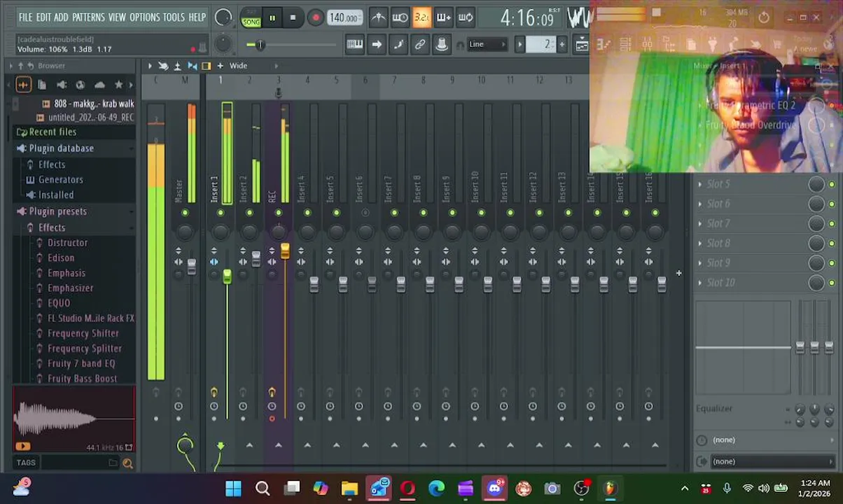Play the sample preview via orange icon
843x504 pixels.
click(x=22, y=447)
